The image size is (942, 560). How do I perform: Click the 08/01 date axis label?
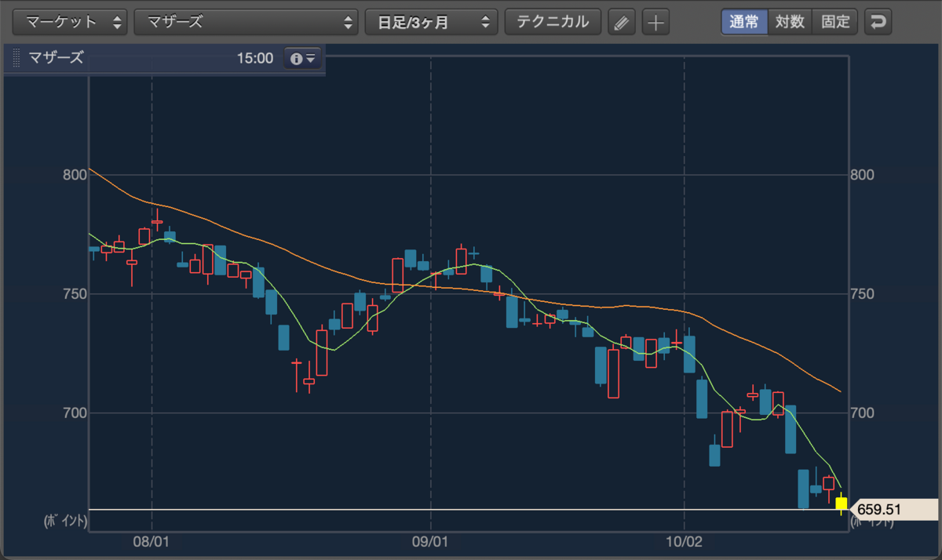pos(152,542)
